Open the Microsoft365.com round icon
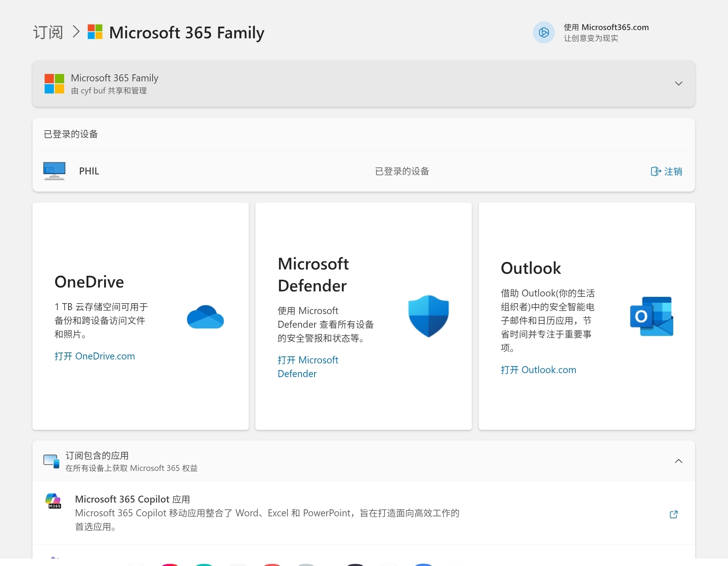 click(544, 32)
